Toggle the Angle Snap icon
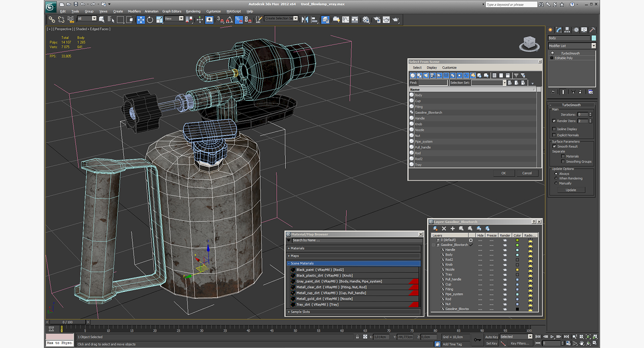Screen dimensions: 644x348 (229, 20)
